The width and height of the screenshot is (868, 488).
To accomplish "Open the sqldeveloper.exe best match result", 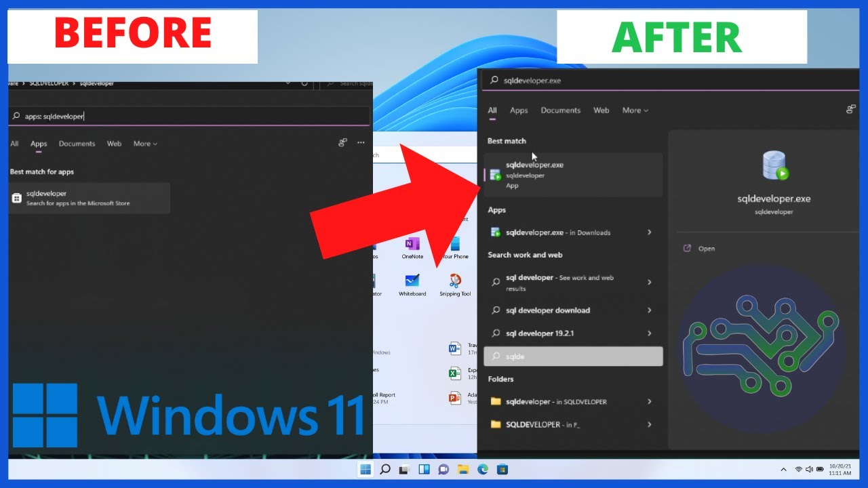I will [x=573, y=175].
